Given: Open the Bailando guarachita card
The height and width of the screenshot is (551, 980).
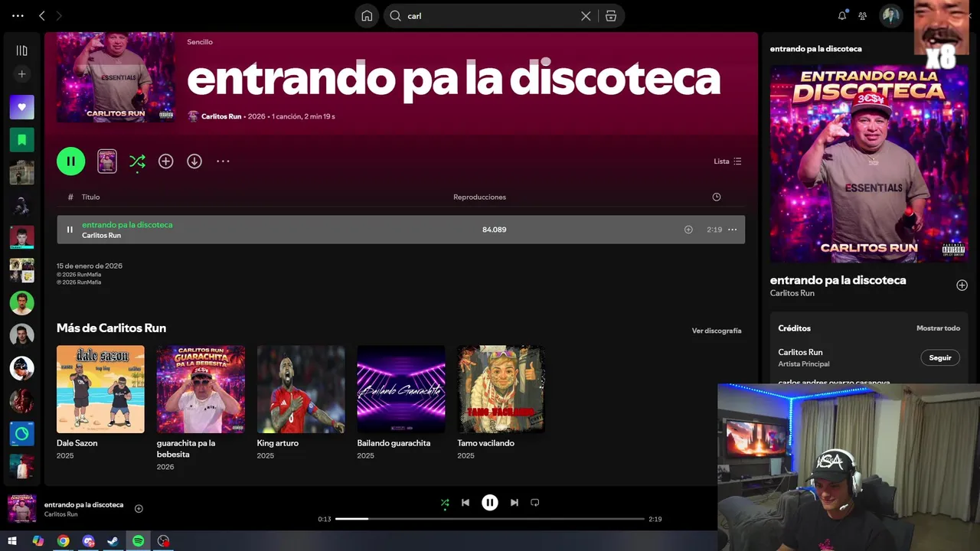Looking at the screenshot, I should 401,403.
